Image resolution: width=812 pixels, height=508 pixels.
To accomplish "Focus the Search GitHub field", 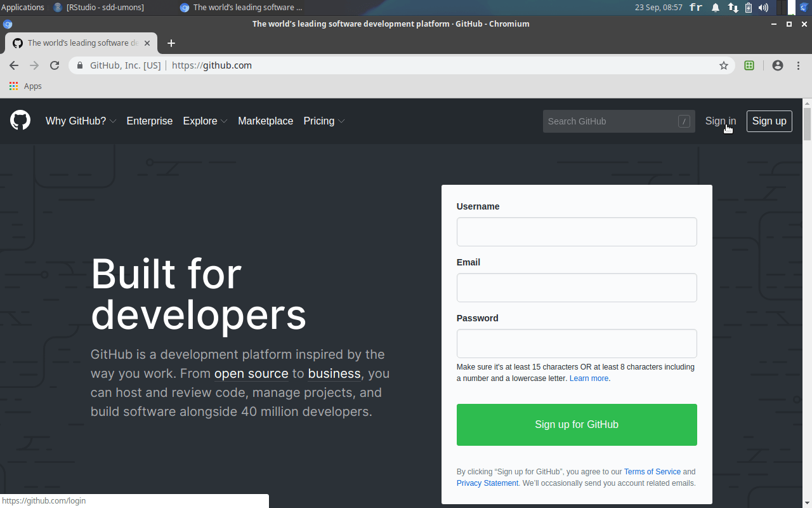I will coord(618,121).
